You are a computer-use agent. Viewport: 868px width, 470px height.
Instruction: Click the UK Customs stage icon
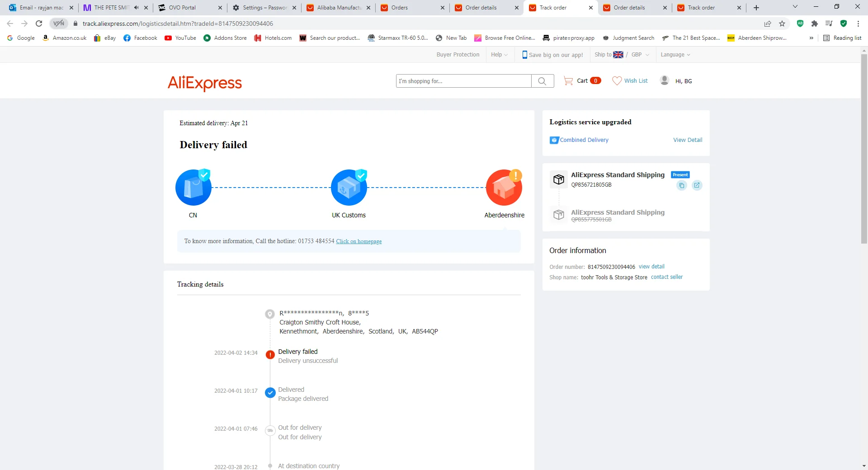click(x=349, y=187)
